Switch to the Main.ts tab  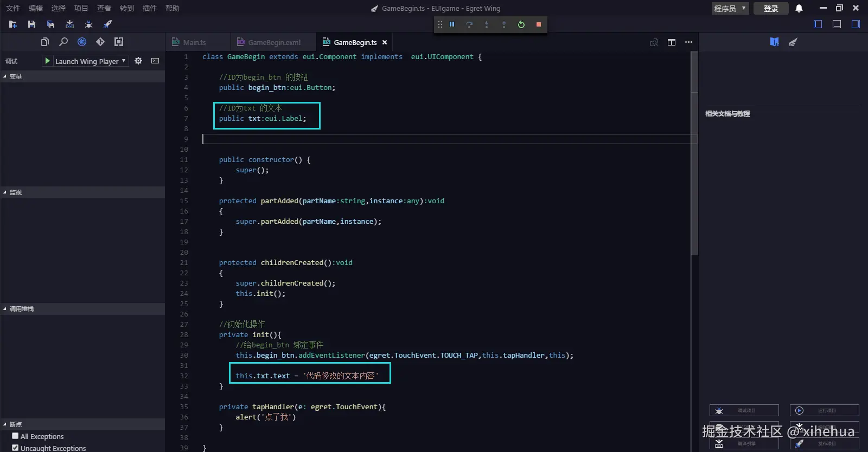[x=194, y=42]
